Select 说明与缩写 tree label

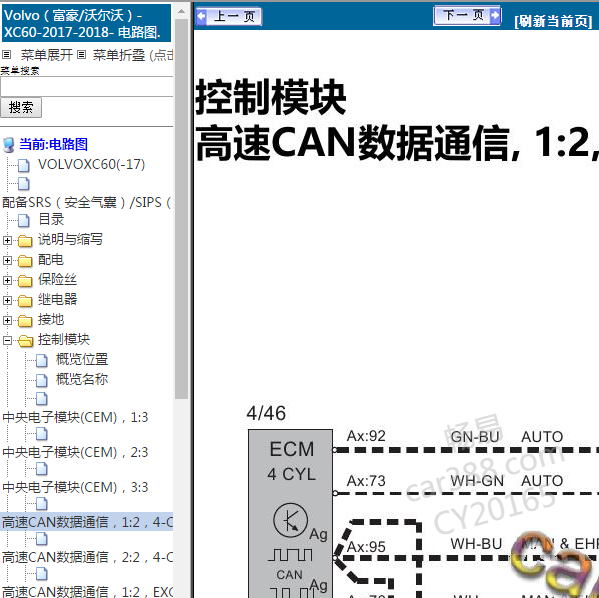(70, 240)
